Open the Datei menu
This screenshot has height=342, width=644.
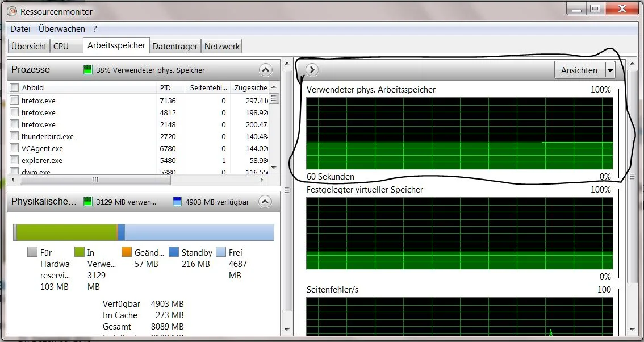(20, 29)
